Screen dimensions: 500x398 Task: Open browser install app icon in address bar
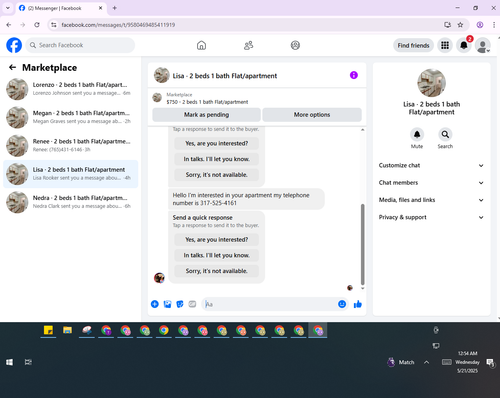447,25
